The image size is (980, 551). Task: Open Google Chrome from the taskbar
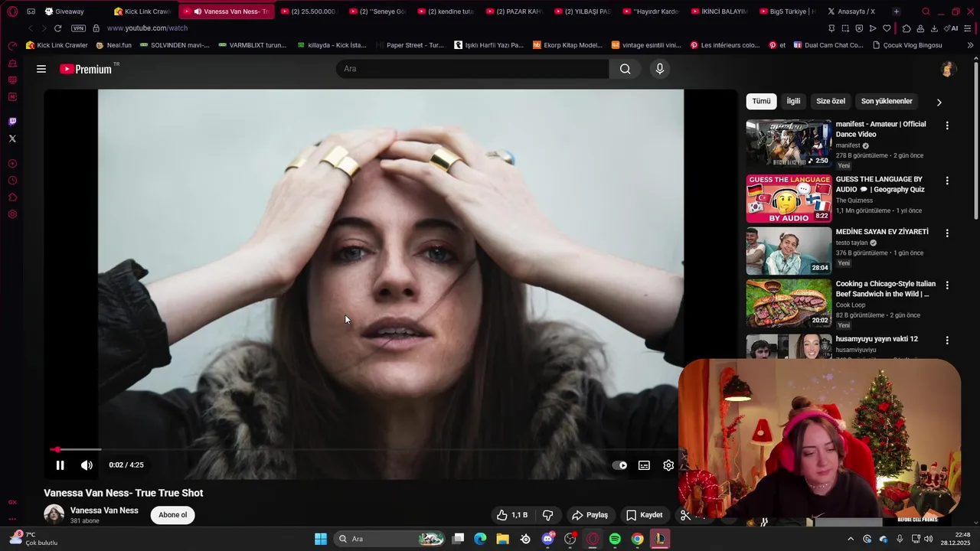637,539
